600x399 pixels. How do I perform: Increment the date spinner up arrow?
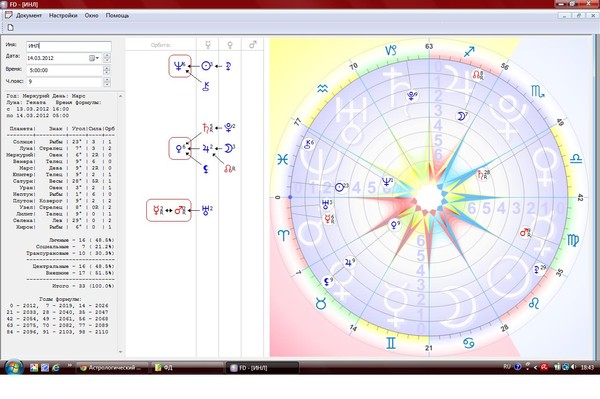(x=107, y=55)
